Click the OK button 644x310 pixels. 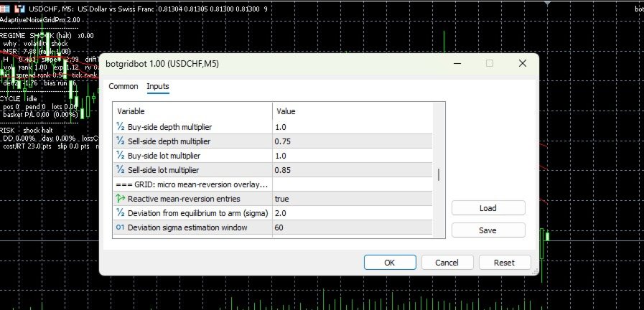point(390,263)
